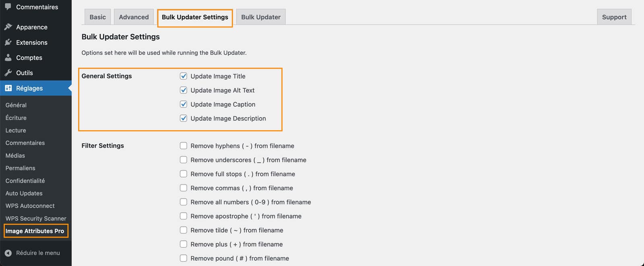Click the Commentaires speech bubble icon

tap(8, 7)
